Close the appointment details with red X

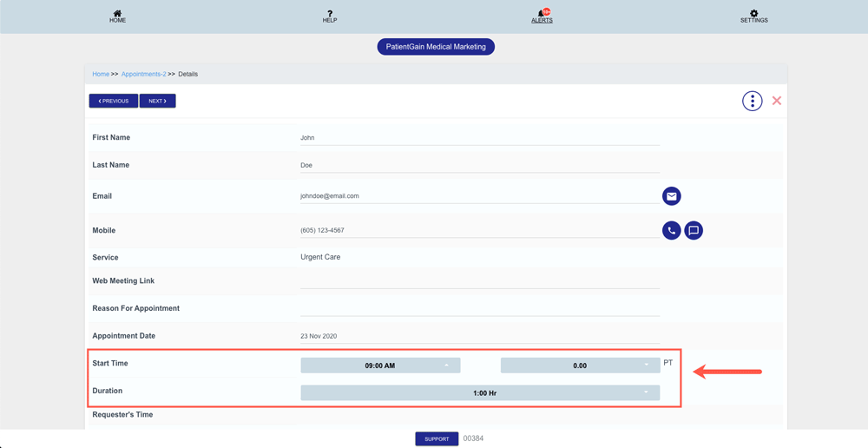(777, 101)
